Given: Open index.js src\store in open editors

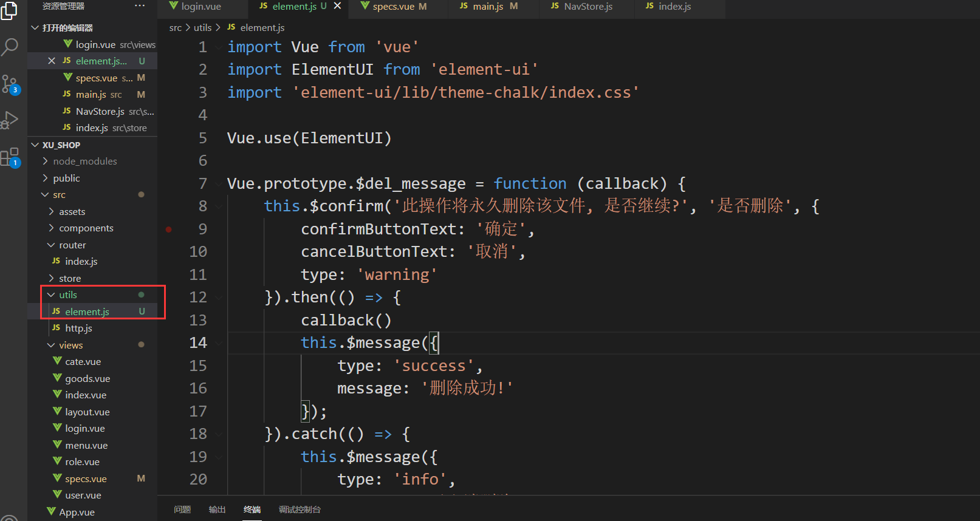Looking at the screenshot, I should pyautogui.click(x=92, y=128).
